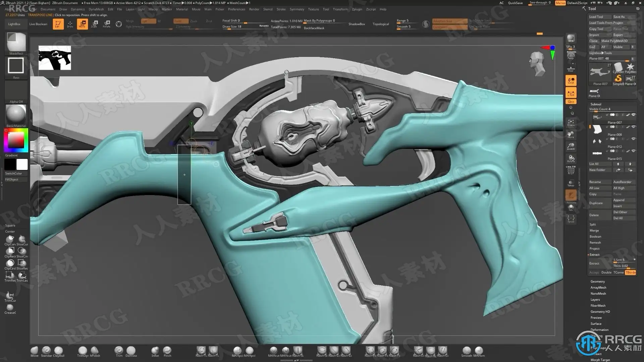Open the MaskRect brush thumbnail
Image resolution: width=644 pixels, height=362 pixels.
click(x=16, y=43)
